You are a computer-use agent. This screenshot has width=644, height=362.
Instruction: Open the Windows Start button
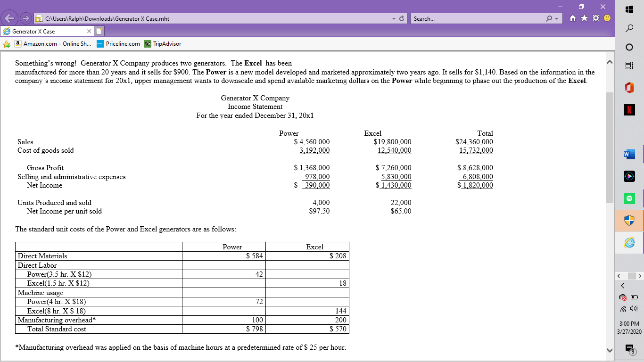(629, 9)
